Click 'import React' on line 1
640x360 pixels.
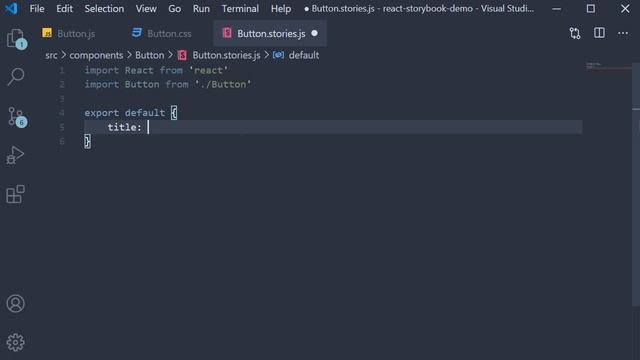click(x=119, y=70)
